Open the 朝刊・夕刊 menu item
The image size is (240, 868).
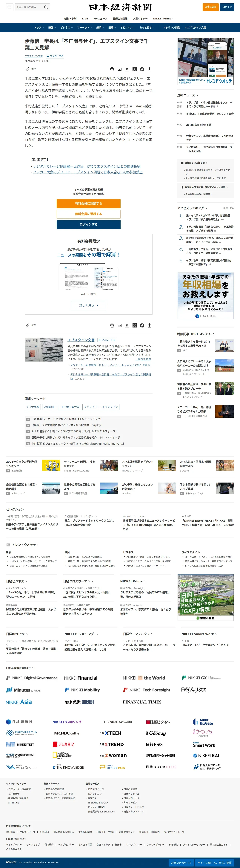point(70,19)
